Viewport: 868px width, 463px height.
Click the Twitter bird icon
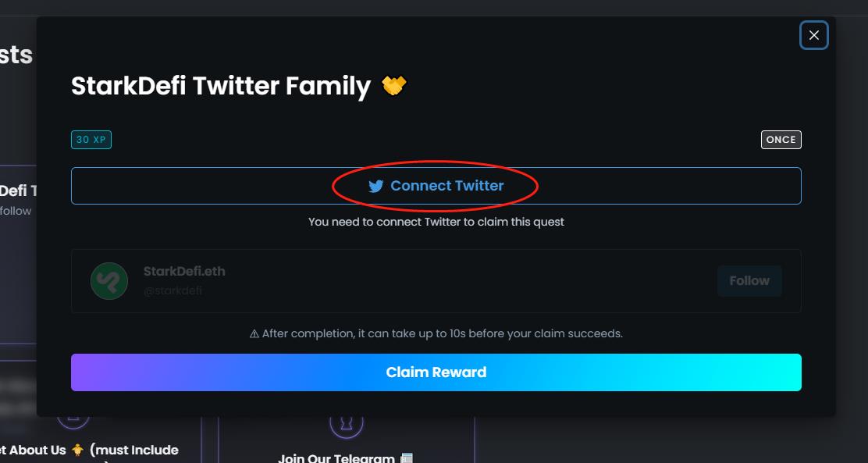[376, 187]
